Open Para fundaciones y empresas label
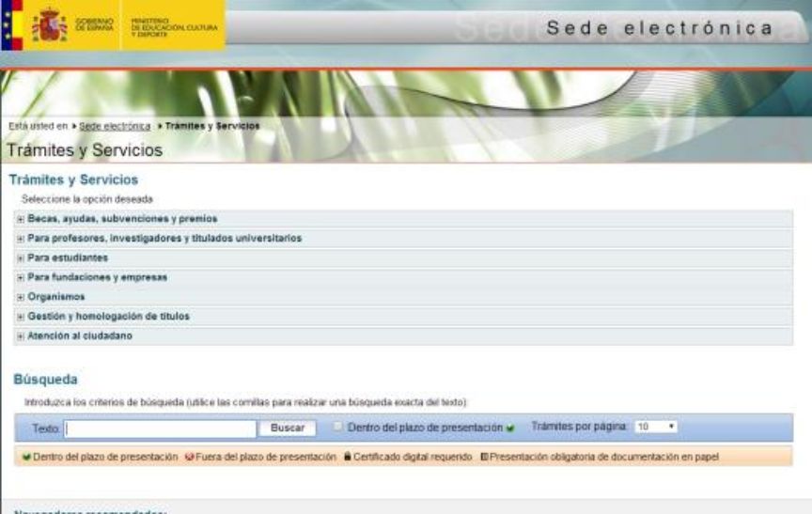Viewport: 812px width, 514px height. point(98,277)
